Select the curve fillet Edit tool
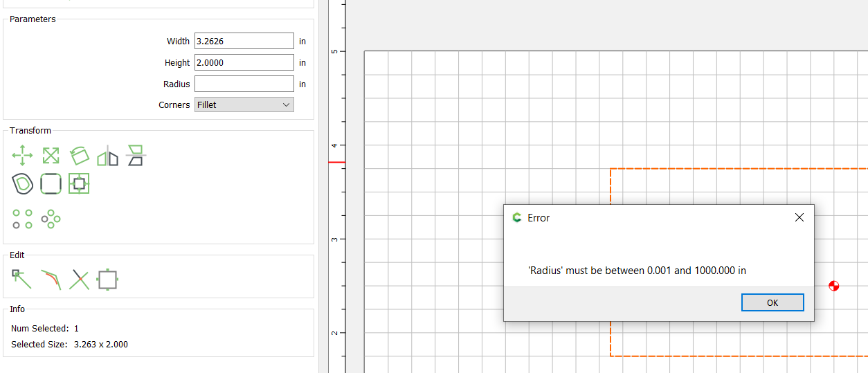 (51, 279)
